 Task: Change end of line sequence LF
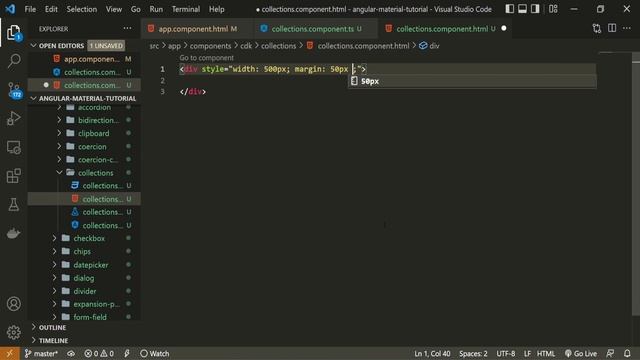pyautogui.click(x=527, y=353)
